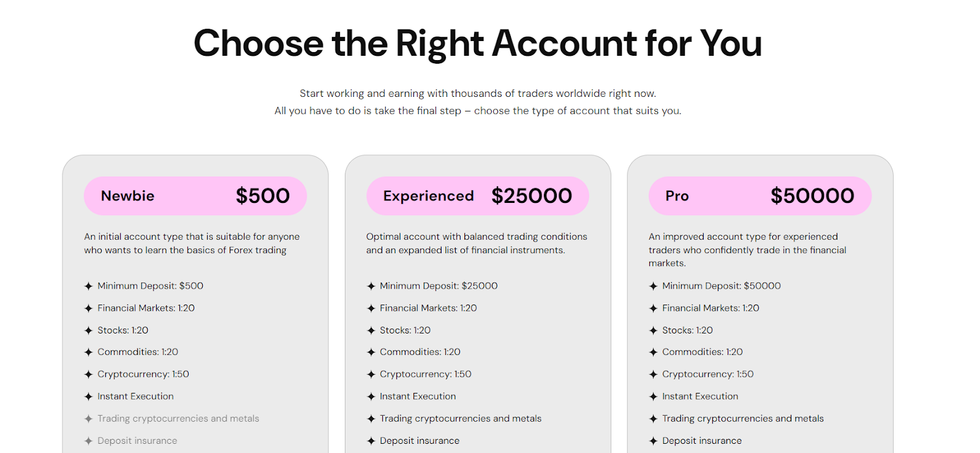Click star bullet beside Pro Instant Execution
Screen dimensions: 980x453
click(x=653, y=397)
